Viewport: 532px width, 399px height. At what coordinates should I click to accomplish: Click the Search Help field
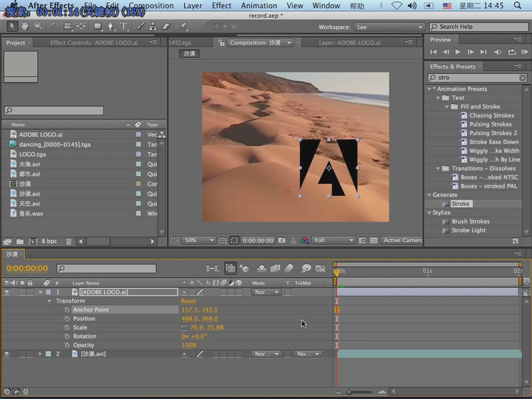tap(479, 27)
